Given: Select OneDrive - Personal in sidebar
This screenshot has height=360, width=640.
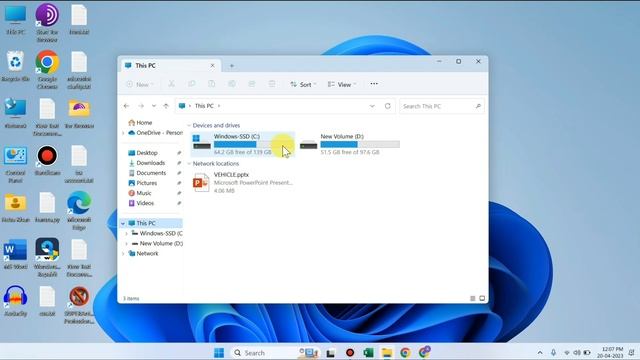Looking at the screenshot, I should (156, 133).
